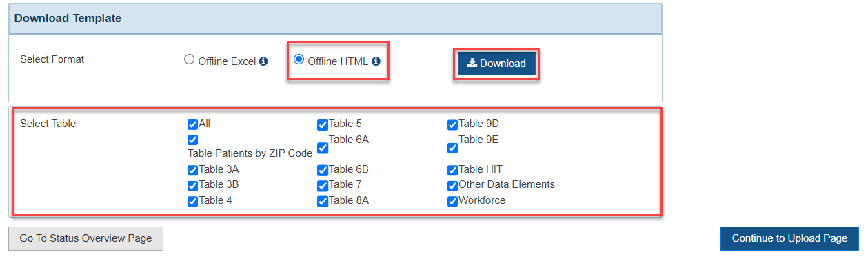This screenshot has width=868, height=259.
Task: Uncheck the Table 6A checkbox
Action: (322, 148)
